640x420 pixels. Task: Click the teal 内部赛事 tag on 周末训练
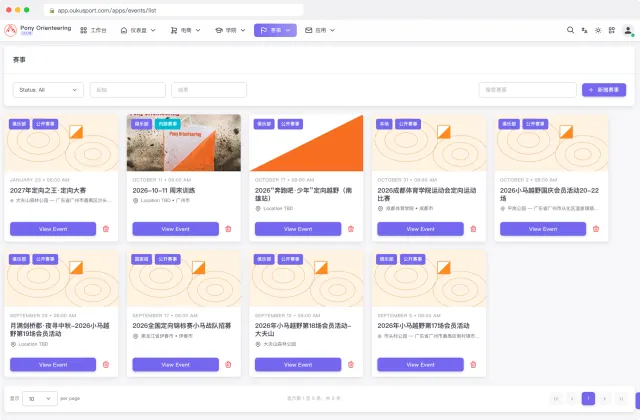[x=167, y=124]
